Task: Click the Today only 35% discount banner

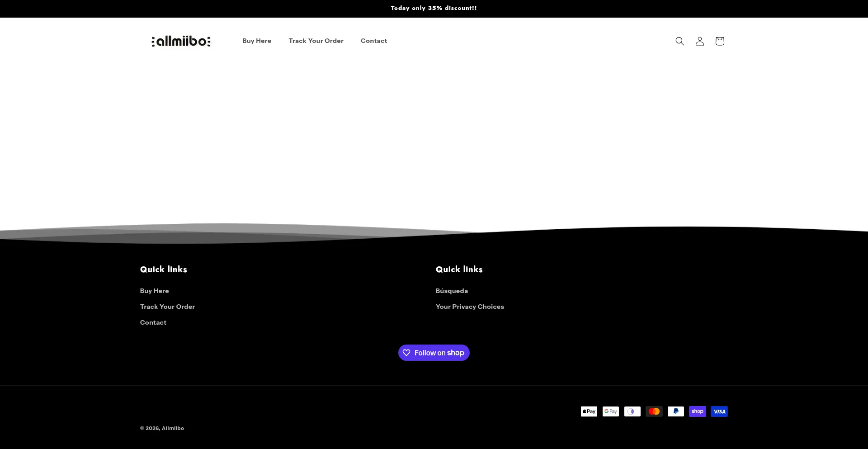Action: point(434,8)
